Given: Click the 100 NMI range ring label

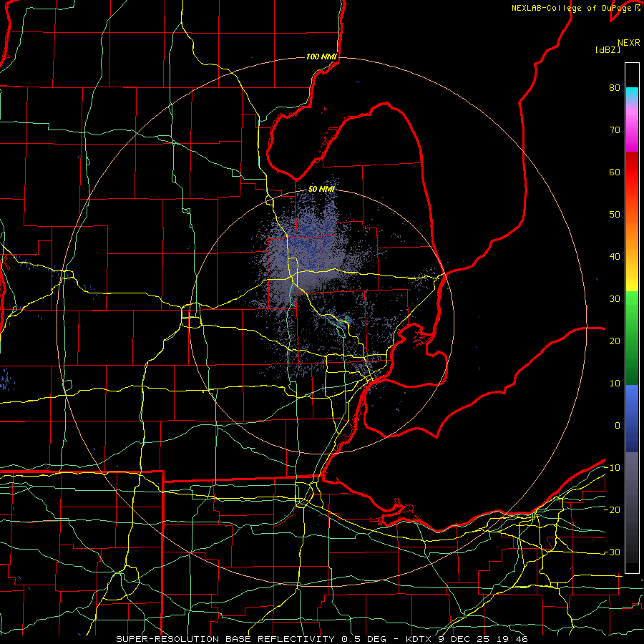Looking at the screenshot, I should 321,57.
